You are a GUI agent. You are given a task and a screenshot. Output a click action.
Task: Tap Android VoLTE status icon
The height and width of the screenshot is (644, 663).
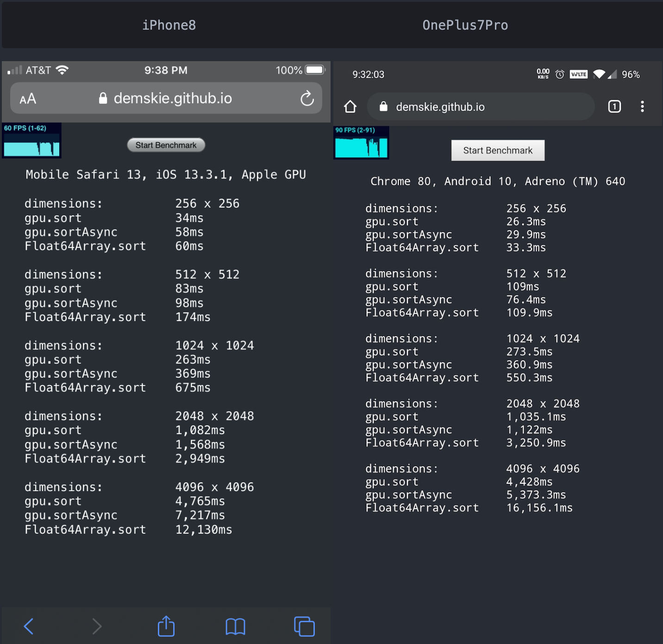[579, 74]
